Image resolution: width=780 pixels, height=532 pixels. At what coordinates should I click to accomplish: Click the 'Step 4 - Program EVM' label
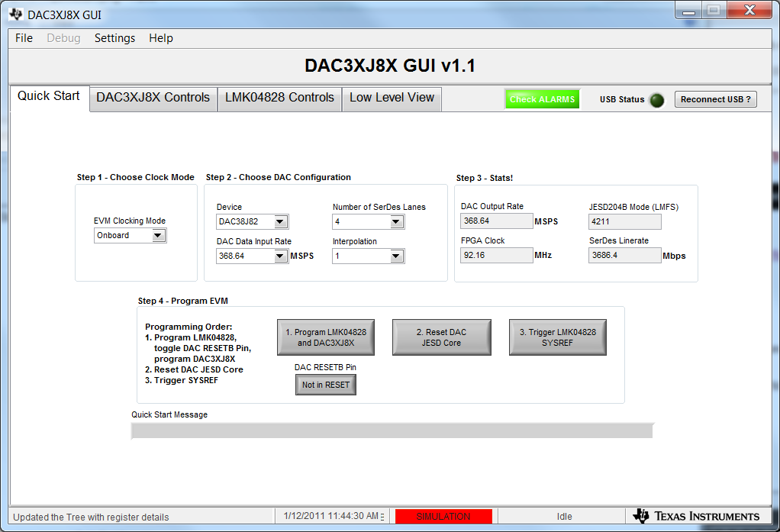tap(183, 301)
